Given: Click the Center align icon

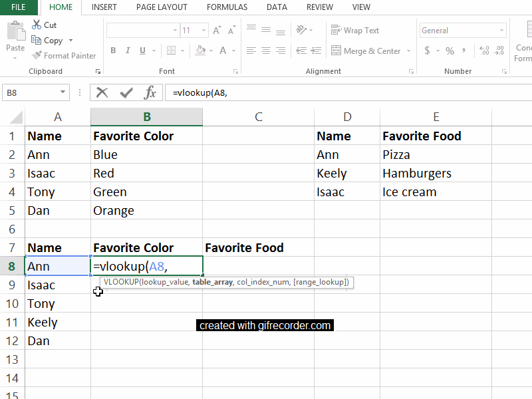Looking at the screenshot, I should (265, 51).
